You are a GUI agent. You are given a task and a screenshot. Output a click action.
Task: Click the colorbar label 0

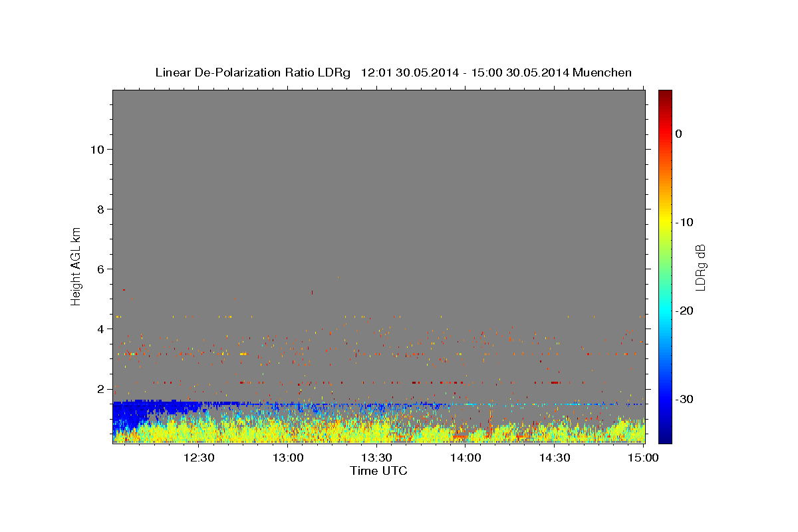coord(678,134)
